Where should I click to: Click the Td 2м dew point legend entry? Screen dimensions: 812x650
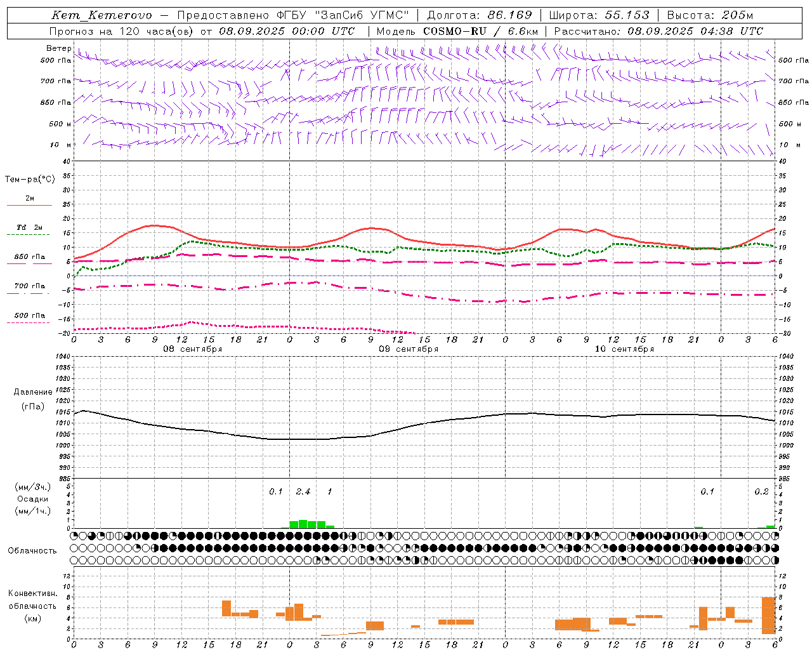(30, 227)
